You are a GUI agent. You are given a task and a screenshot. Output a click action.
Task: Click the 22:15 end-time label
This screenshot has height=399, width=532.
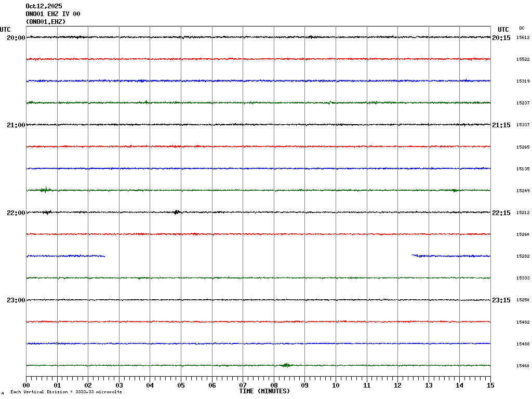(501, 213)
